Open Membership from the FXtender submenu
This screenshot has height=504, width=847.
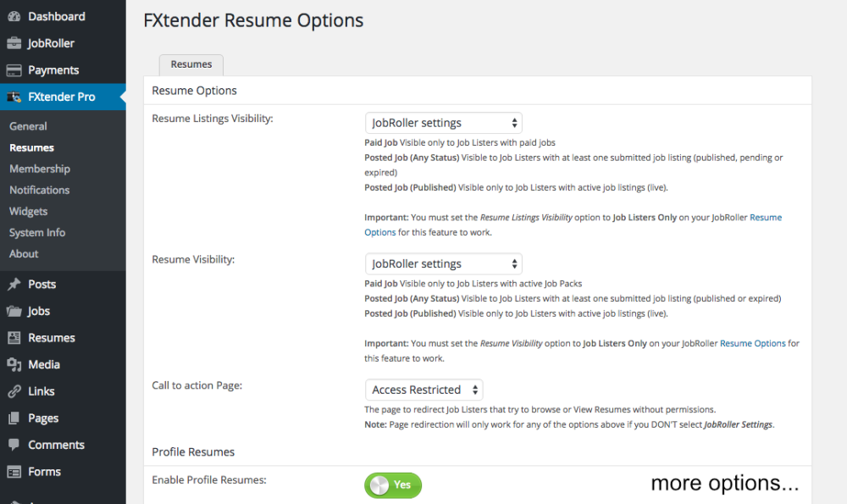point(40,169)
